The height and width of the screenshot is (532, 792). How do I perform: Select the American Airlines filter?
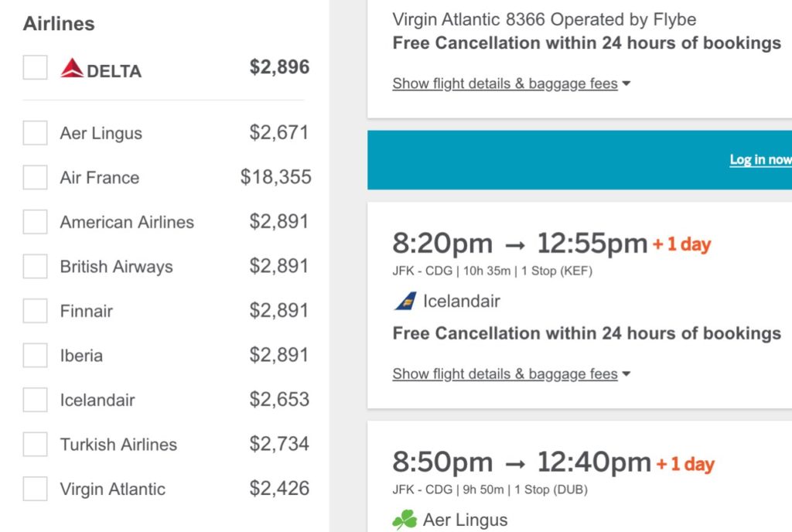[x=34, y=222]
